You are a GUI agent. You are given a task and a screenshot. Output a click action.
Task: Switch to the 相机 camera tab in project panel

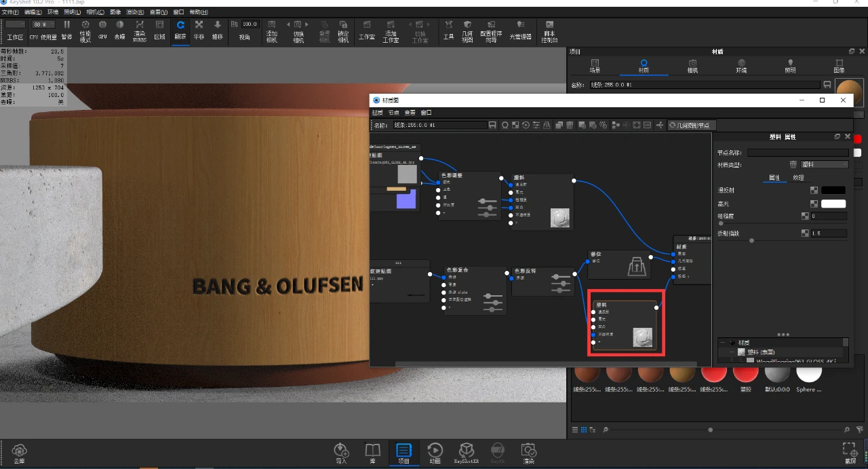[692, 66]
